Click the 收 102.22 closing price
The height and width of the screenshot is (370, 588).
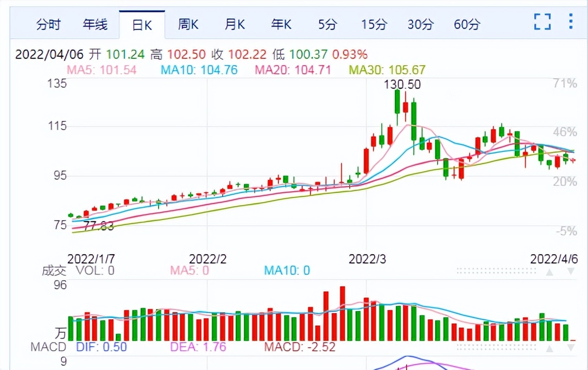point(239,55)
